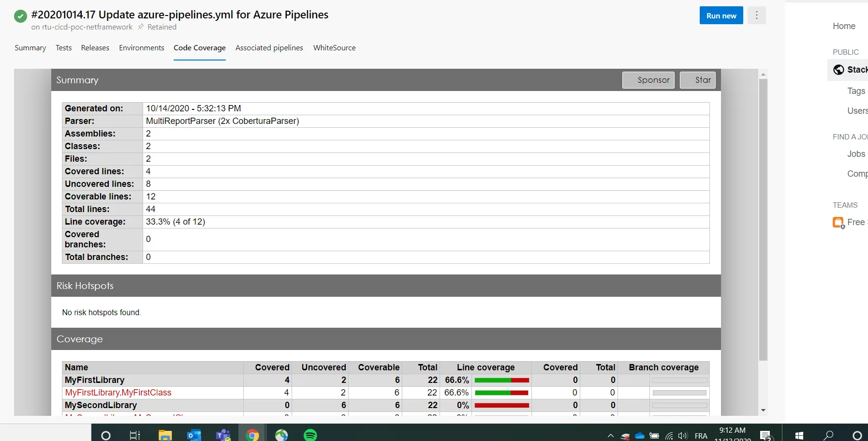The height and width of the screenshot is (441, 868).
Task: Click the Run new button
Action: point(721,15)
